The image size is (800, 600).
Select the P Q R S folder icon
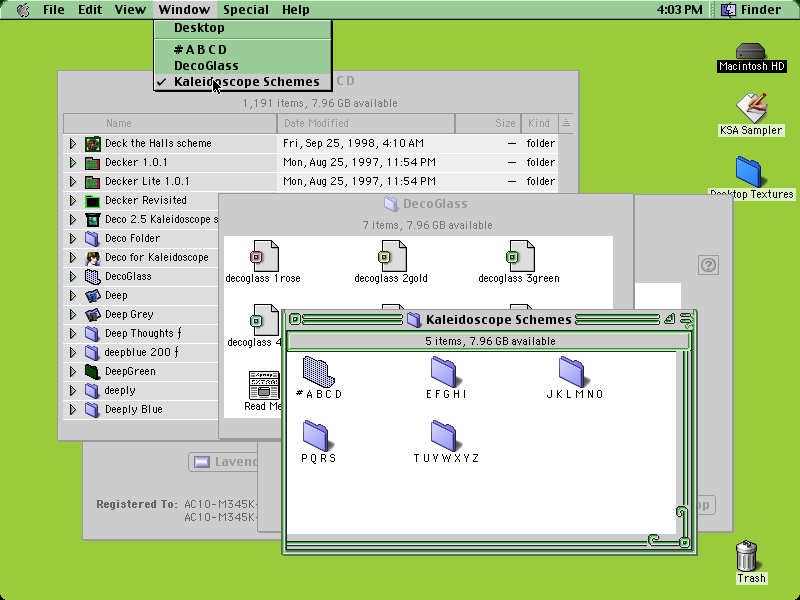point(316,435)
